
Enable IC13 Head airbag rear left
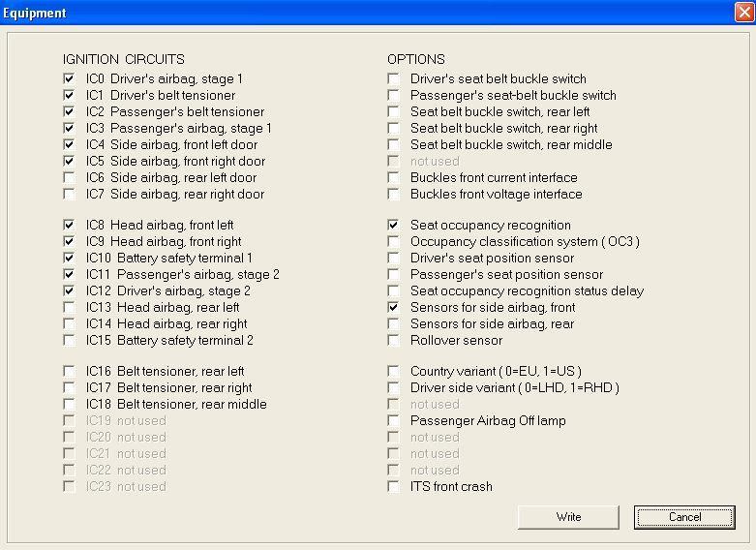(x=69, y=307)
